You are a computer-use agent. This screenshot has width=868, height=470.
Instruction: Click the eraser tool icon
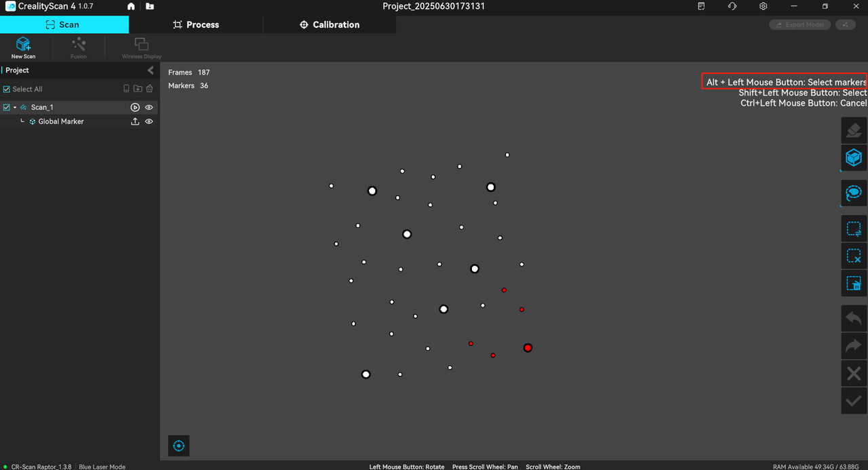click(x=854, y=130)
